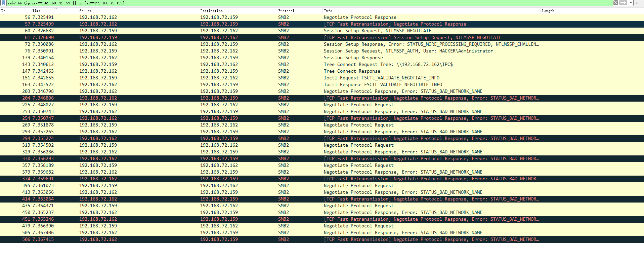Select packet 330 Fast Retransmission row
644x255 pixels.
click(x=322, y=159)
